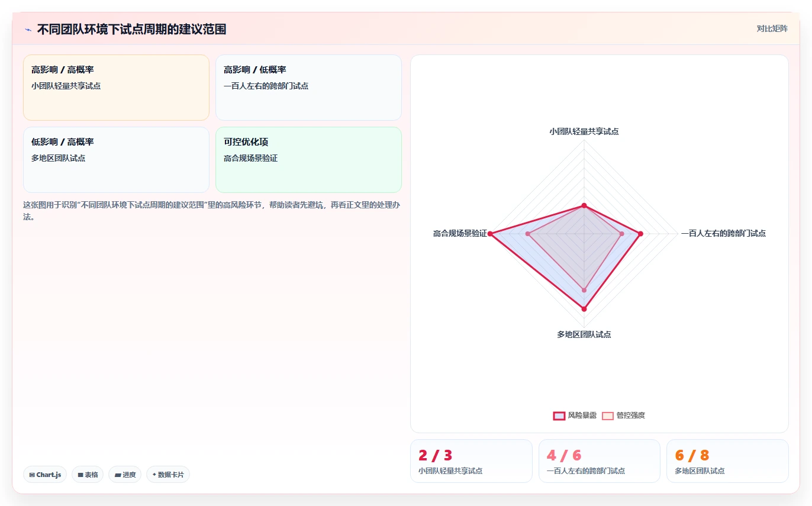Screen dimensions: 812x506
Task: Click the Chart.js tag chip
Action: (45, 475)
